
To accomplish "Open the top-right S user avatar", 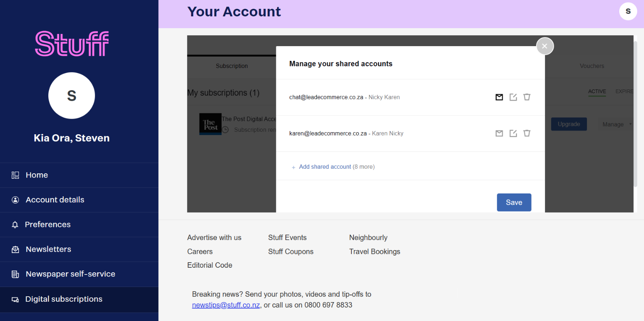I will point(628,11).
